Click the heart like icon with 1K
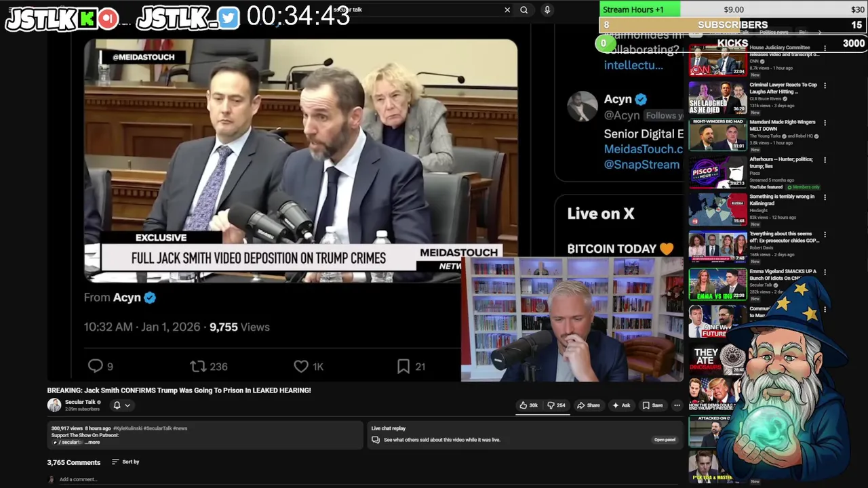 (301, 366)
